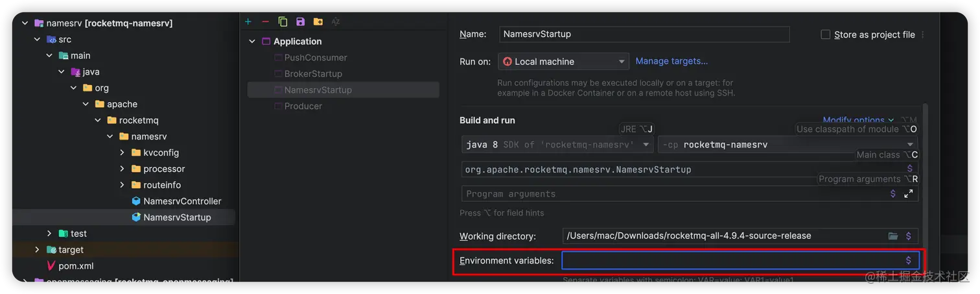Image resolution: width=980 pixels, height=294 pixels.
Task: Open more options beside Store as project file
Action: click(922, 35)
